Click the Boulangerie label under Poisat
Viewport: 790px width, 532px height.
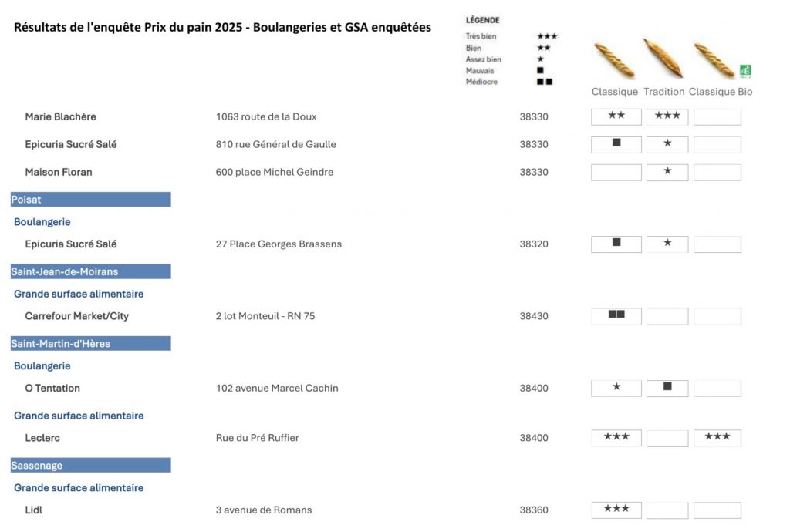coord(42,222)
